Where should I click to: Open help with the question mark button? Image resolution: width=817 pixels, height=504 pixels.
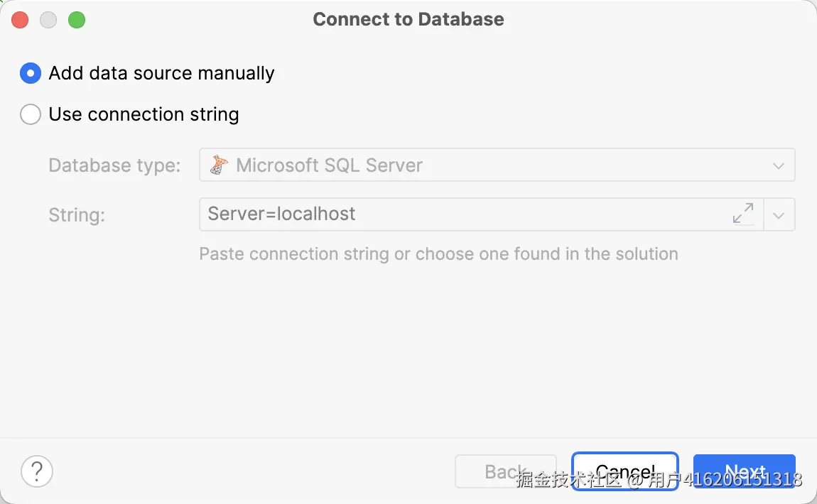point(37,471)
